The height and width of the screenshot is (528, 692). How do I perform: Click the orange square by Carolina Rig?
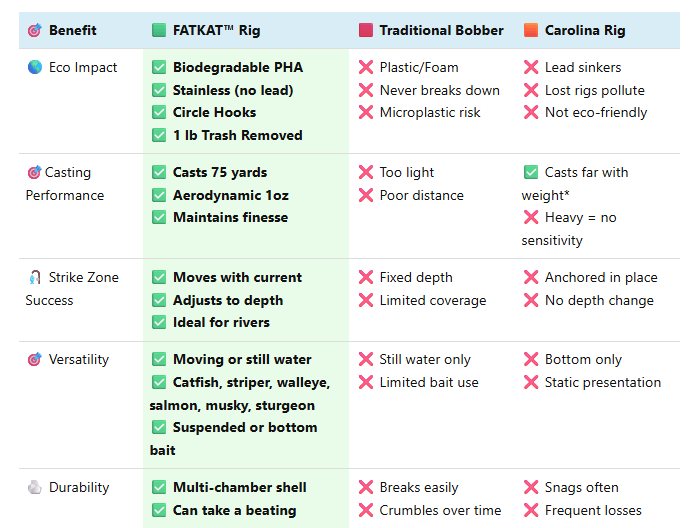pyautogui.click(x=531, y=30)
